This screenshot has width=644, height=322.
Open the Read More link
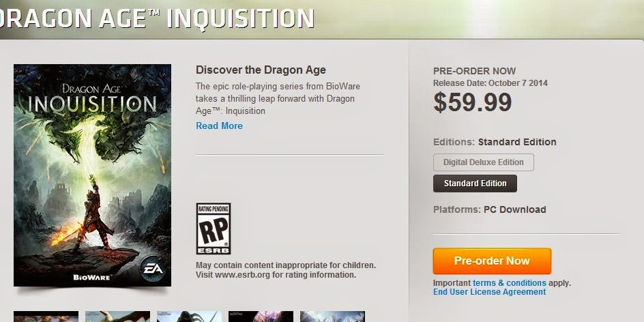tap(219, 126)
